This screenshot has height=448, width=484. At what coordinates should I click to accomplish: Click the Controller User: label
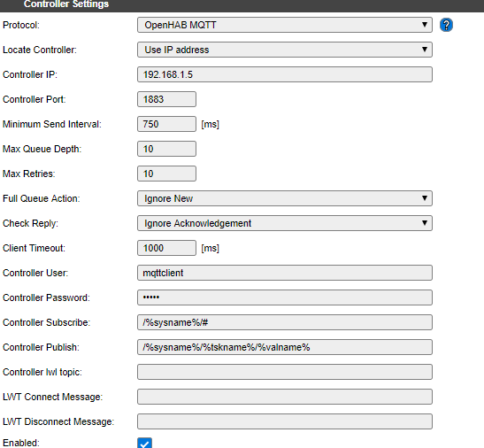(x=35, y=273)
